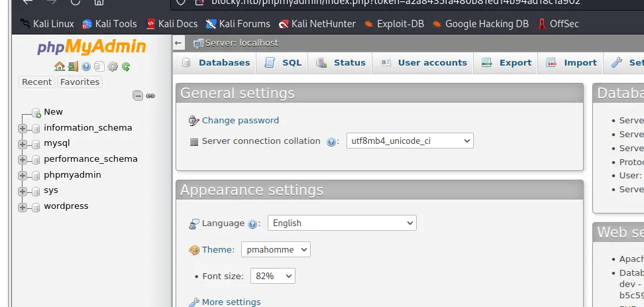The width and height of the screenshot is (644, 307).
Task: Open phpMyAdmin documentation question-mark icon
Action: pos(86,66)
